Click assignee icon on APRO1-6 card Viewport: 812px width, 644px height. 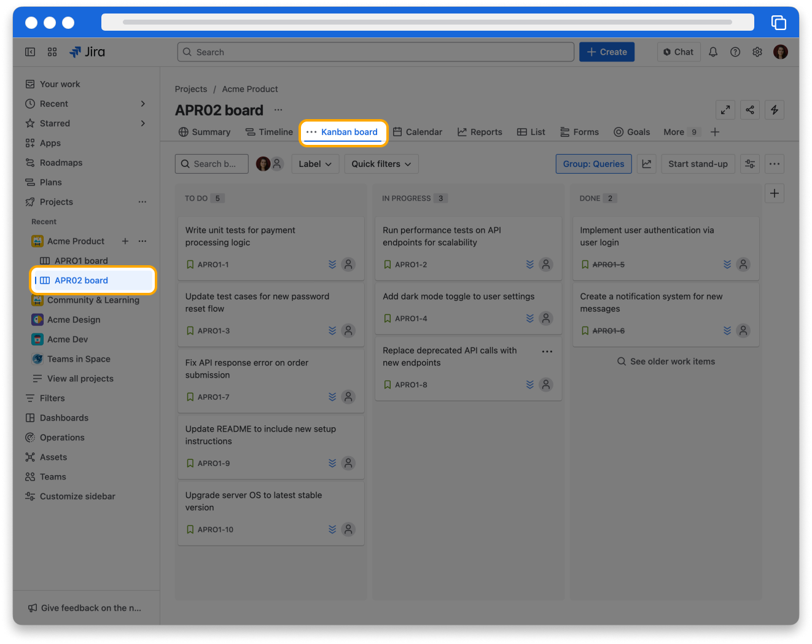point(743,331)
